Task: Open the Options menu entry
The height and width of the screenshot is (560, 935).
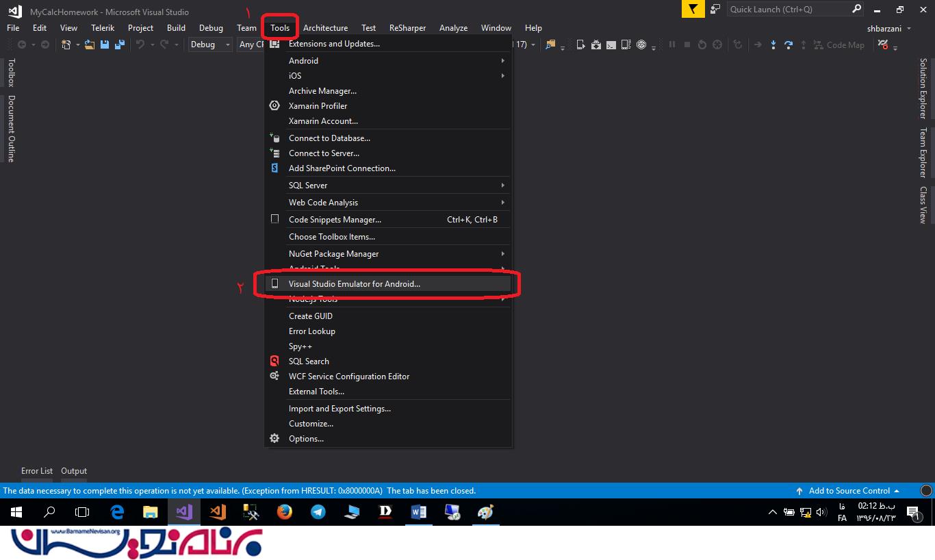Action: (306, 439)
